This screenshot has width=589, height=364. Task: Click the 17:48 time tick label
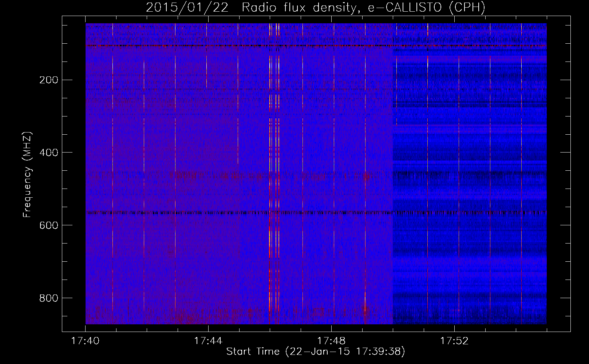click(x=331, y=341)
